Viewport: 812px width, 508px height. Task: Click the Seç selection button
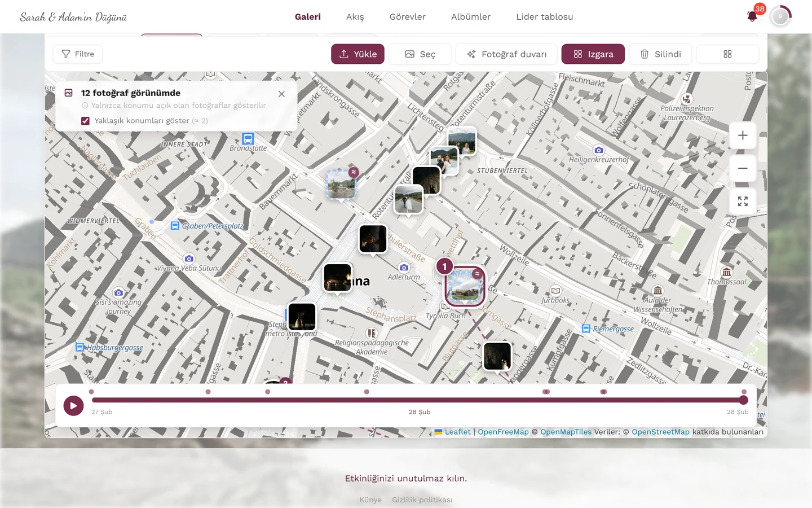click(420, 54)
